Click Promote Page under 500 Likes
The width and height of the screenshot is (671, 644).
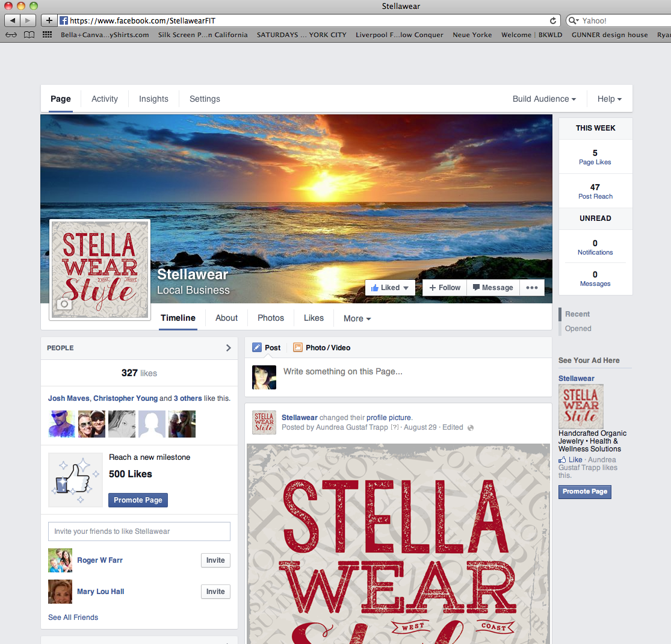[138, 500]
